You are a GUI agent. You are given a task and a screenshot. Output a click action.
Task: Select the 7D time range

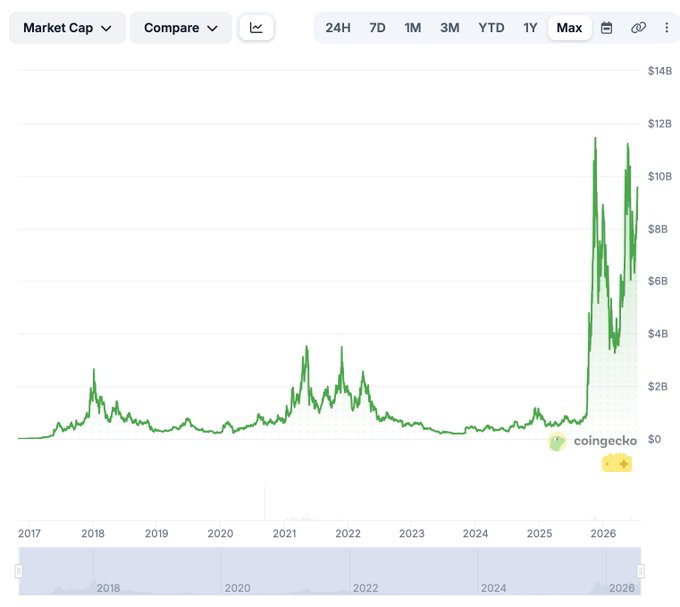pos(377,28)
